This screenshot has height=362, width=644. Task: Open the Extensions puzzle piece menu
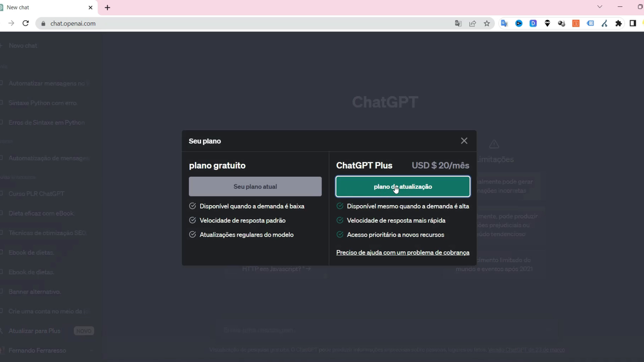click(x=619, y=23)
